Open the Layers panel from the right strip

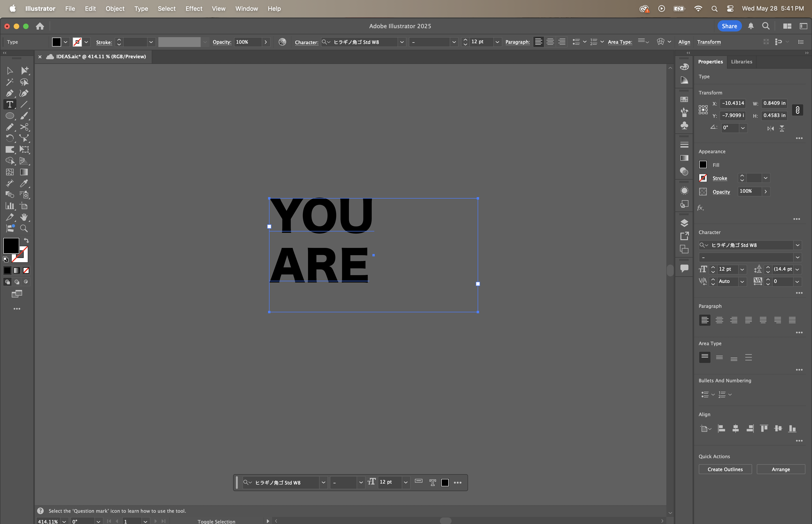click(x=684, y=223)
